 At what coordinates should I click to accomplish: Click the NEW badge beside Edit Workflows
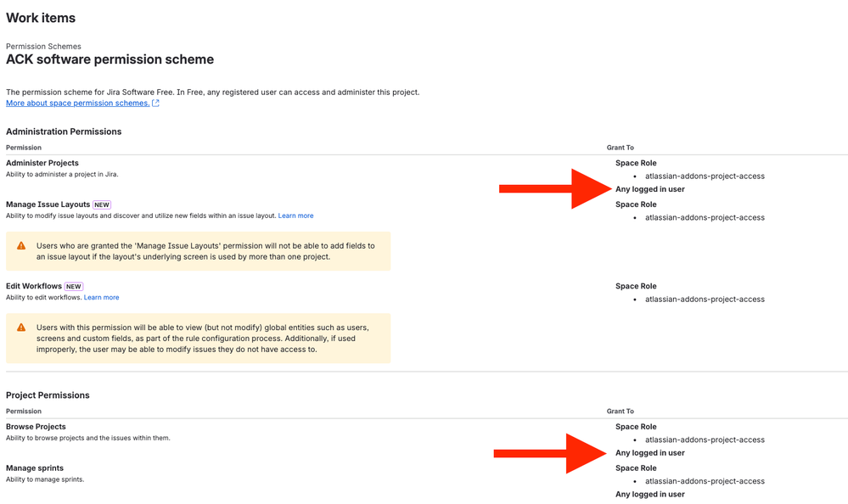pos(73,286)
